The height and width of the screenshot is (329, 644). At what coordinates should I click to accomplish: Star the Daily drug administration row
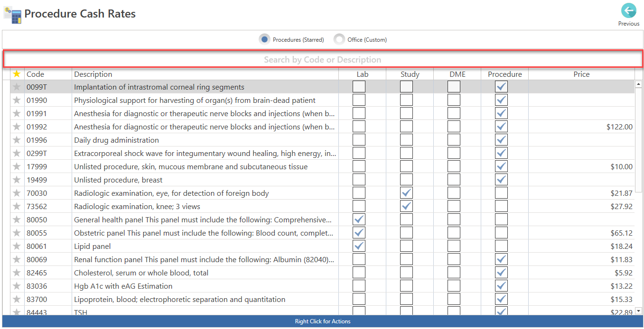(17, 140)
